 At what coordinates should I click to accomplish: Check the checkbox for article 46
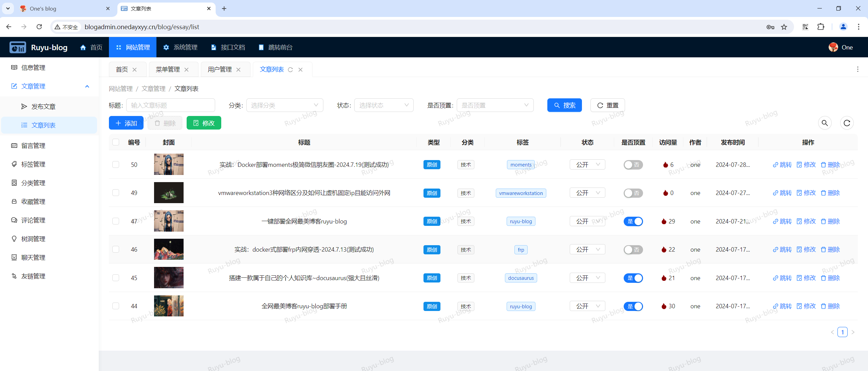point(116,249)
